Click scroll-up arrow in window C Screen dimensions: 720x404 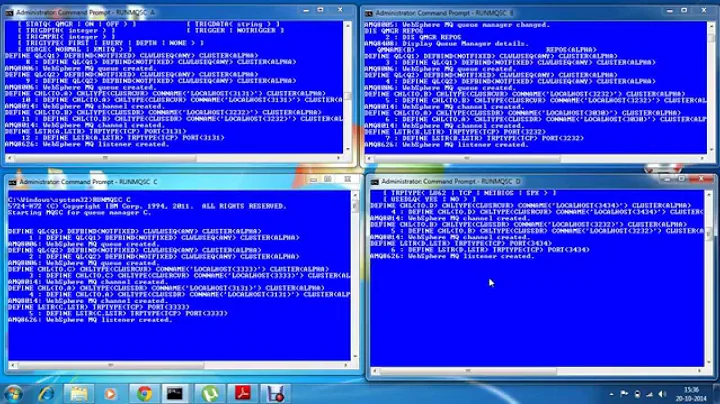354,195
